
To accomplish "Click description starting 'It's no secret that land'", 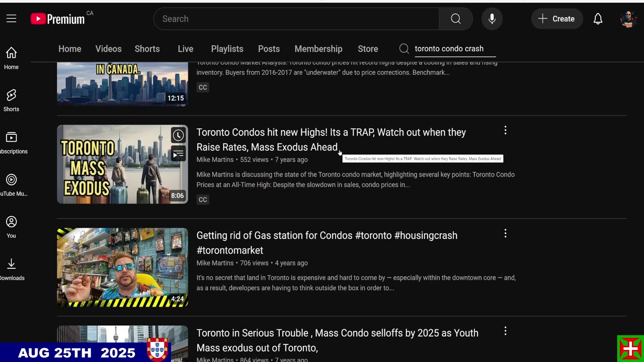I will 356,283.
